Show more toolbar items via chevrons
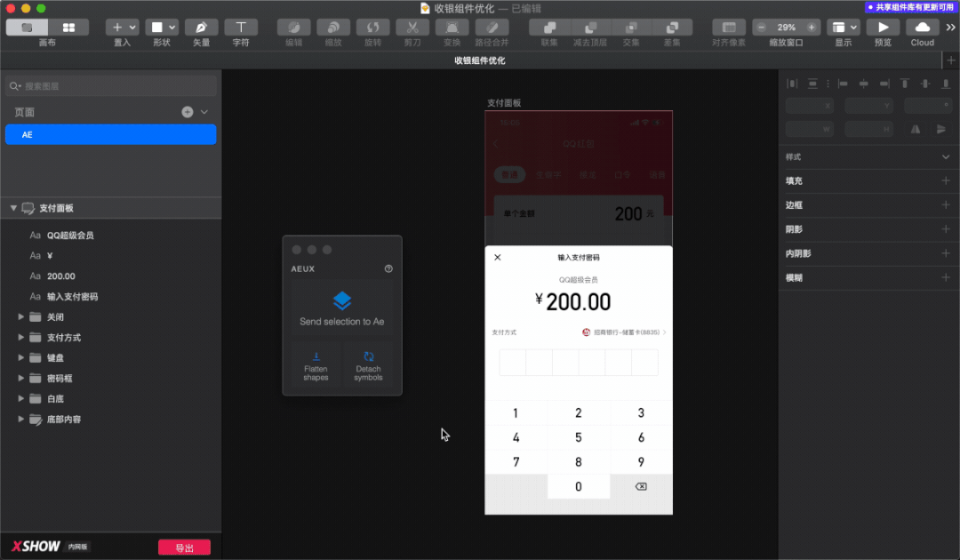 [x=950, y=28]
